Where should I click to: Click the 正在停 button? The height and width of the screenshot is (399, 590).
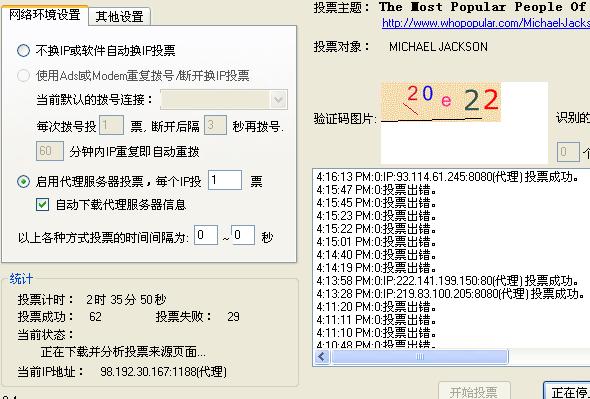click(x=567, y=391)
